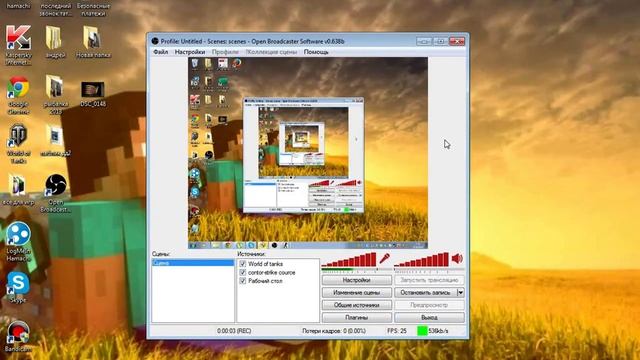Launch the LogMeIn Hamachi desktop shortcut
This screenshot has height=360, width=640.
pyautogui.click(x=18, y=242)
